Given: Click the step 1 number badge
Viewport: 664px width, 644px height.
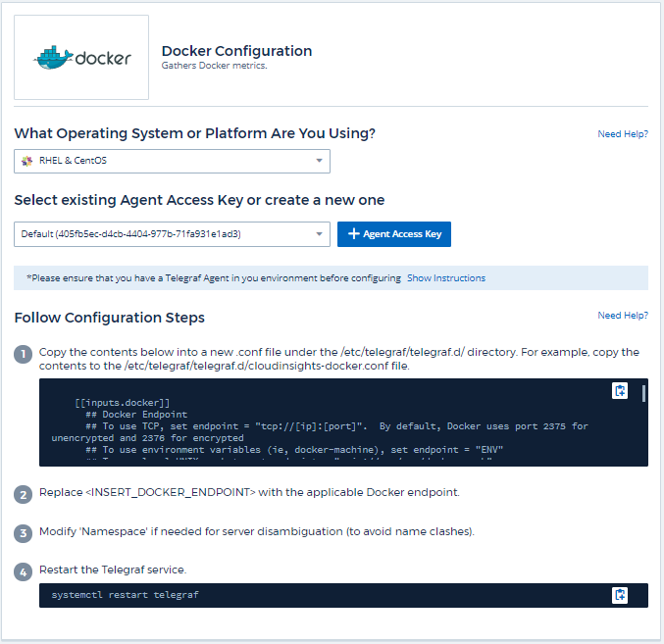Looking at the screenshot, I should tap(24, 353).
